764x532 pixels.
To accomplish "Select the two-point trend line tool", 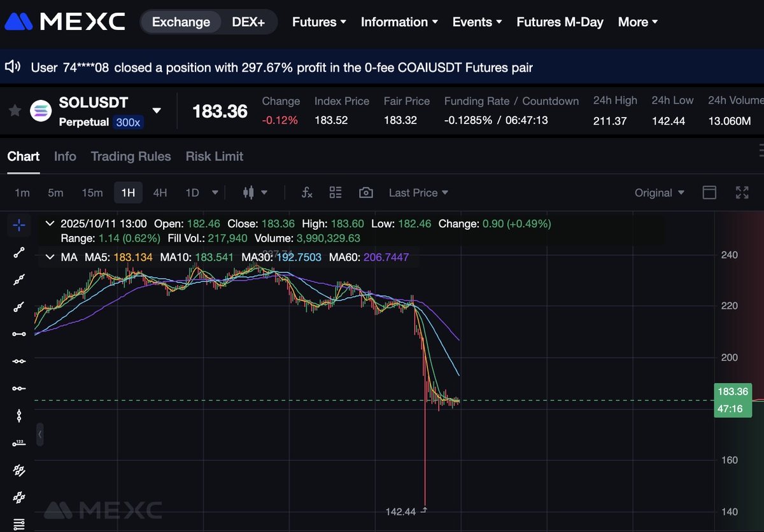I will (x=19, y=253).
